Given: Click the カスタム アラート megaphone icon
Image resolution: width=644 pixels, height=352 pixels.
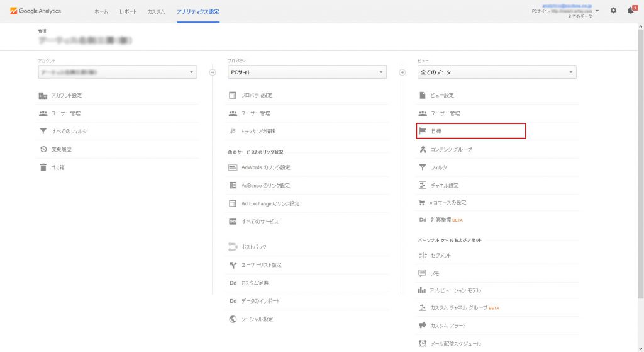Looking at the screenshot, I should (x=423, y=326).
